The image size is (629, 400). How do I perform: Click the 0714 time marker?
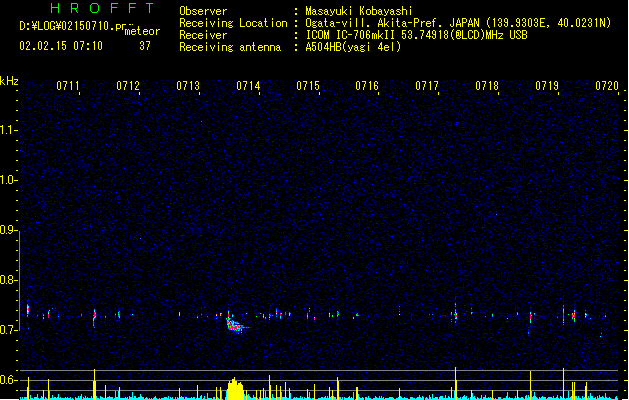pyautogui.click(x=248, y=86)
